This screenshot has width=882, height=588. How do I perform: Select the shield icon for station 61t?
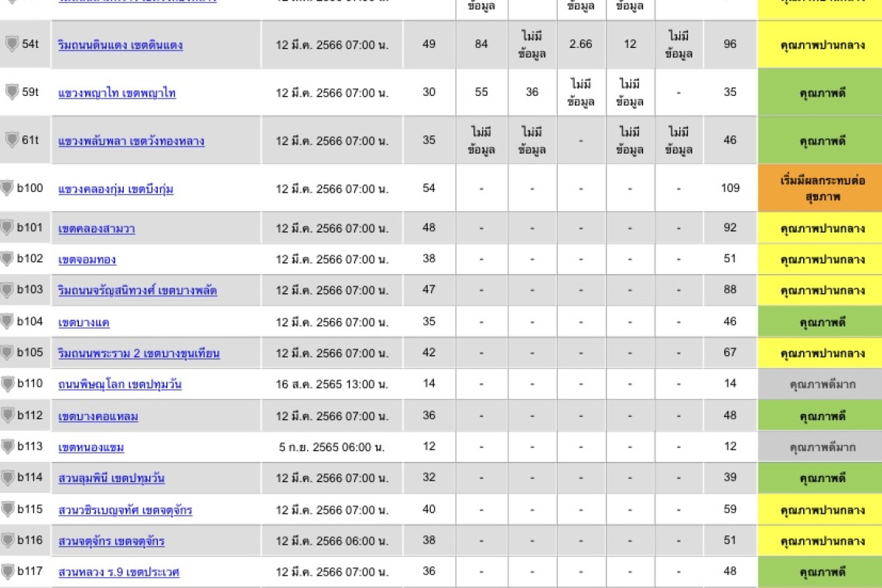(x=12, y=140)
